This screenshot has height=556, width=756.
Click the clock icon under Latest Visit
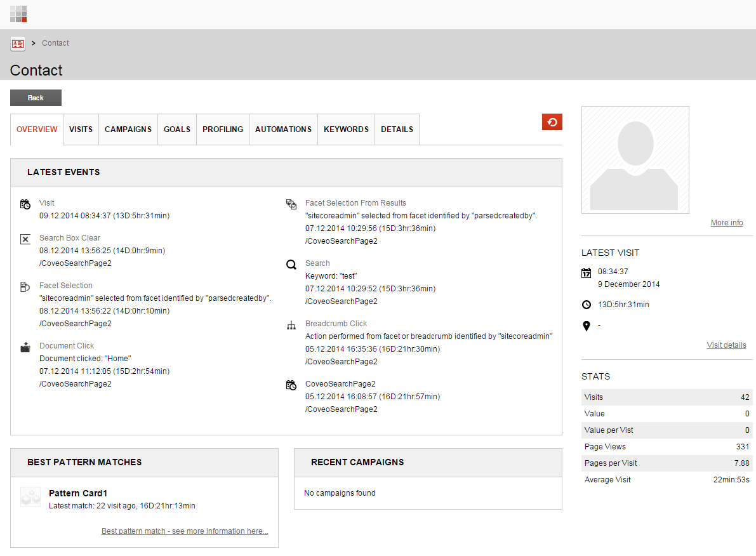coord(586,305)
